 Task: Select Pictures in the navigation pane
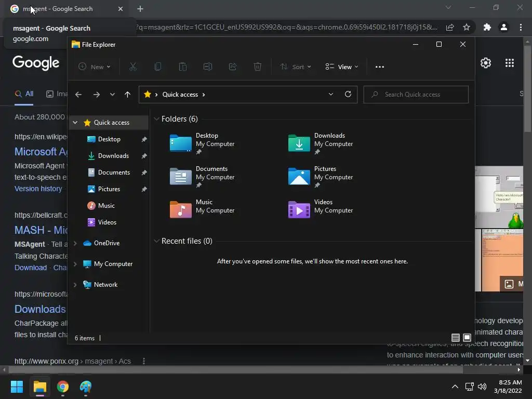click(109, 189)
